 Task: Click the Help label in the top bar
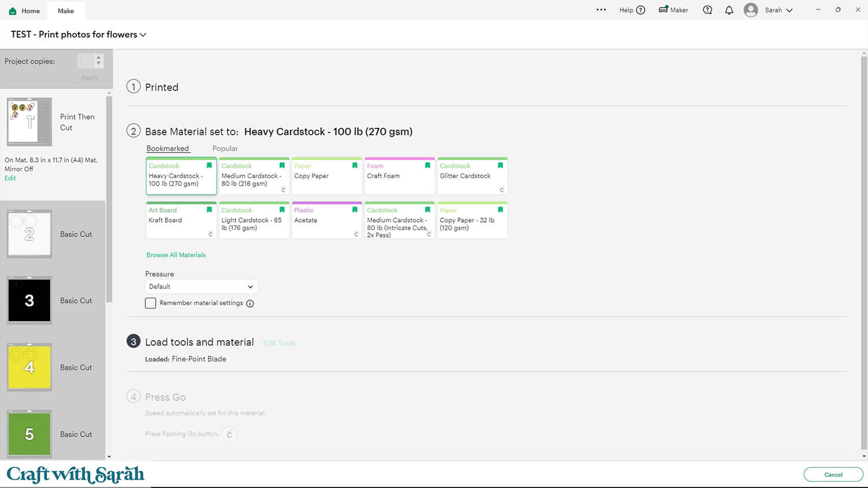pyautogui.click(x=626, y=10)
